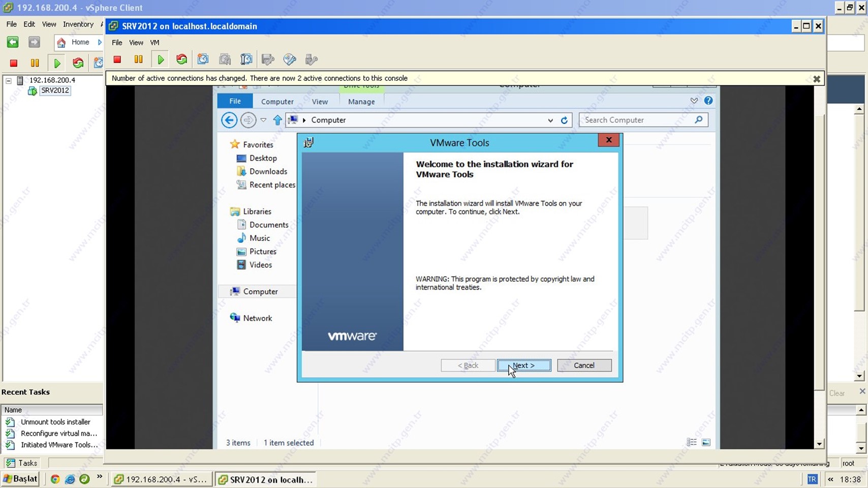Viewport: 868px width, 488px height.
Task: Open the Edit menu in vSphere Client
Action: 29,24
